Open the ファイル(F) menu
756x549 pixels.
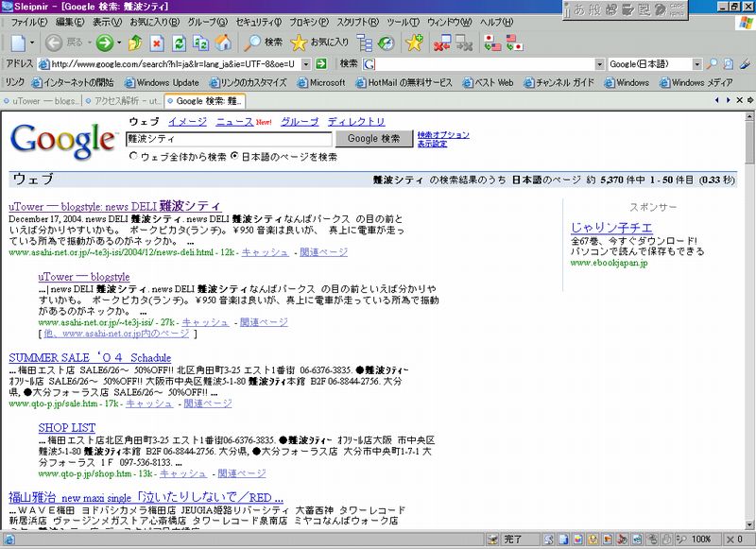point(29,22)
